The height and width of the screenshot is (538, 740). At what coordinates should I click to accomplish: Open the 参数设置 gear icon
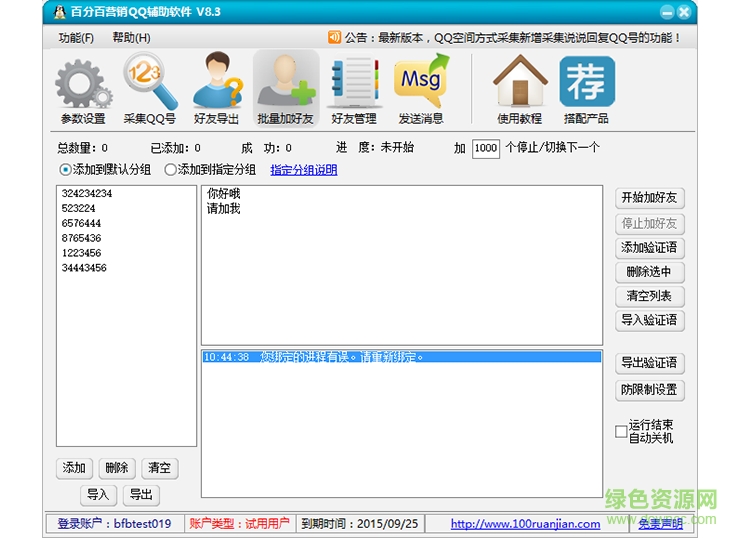point(83,83)
